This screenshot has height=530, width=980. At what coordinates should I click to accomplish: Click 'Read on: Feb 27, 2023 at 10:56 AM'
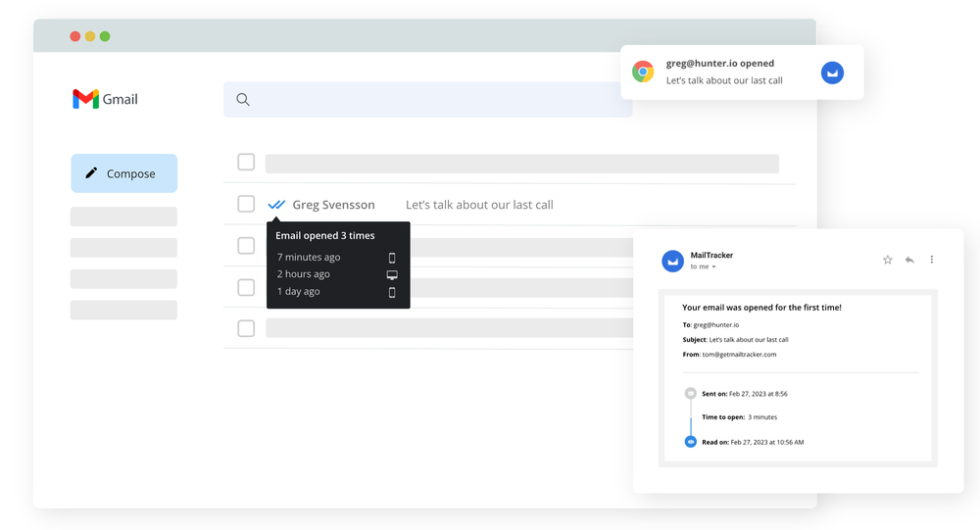(753, 442)
